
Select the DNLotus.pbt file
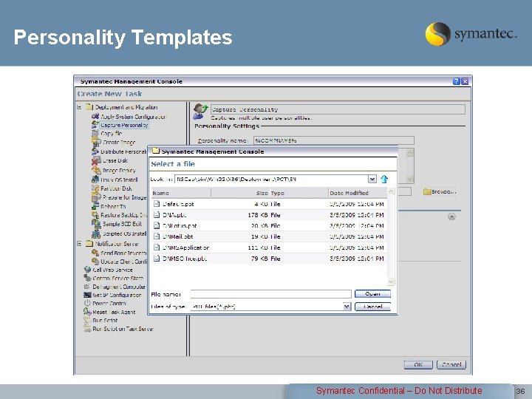point(269,225)
